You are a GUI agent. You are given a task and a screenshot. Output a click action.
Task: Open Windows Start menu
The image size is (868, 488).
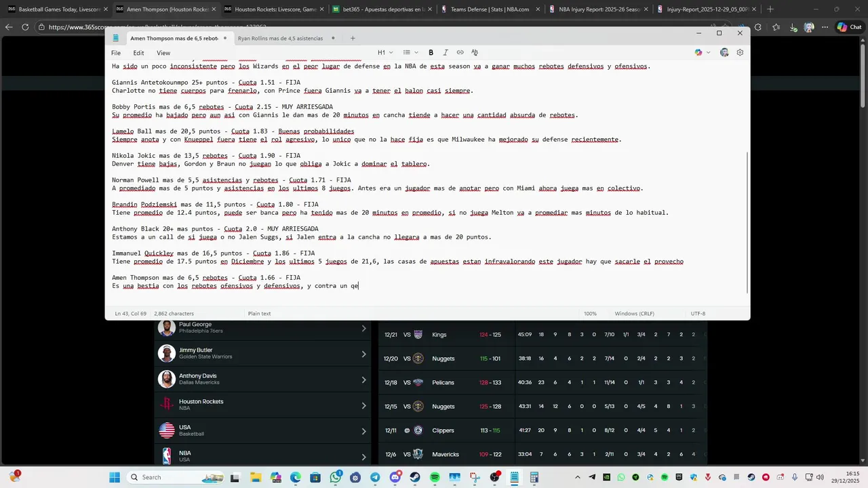pyautogui.click(x=115, y=477)
